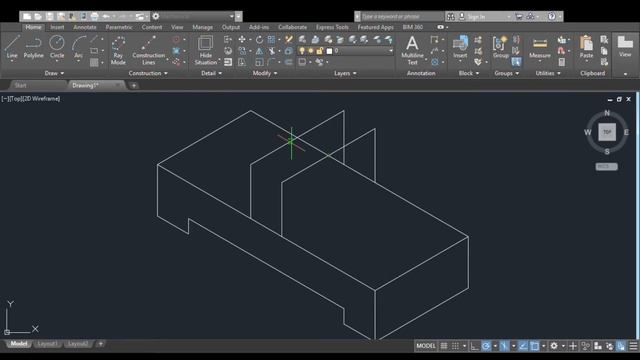Click the TOP face of the ViewCube

(607, 132)
